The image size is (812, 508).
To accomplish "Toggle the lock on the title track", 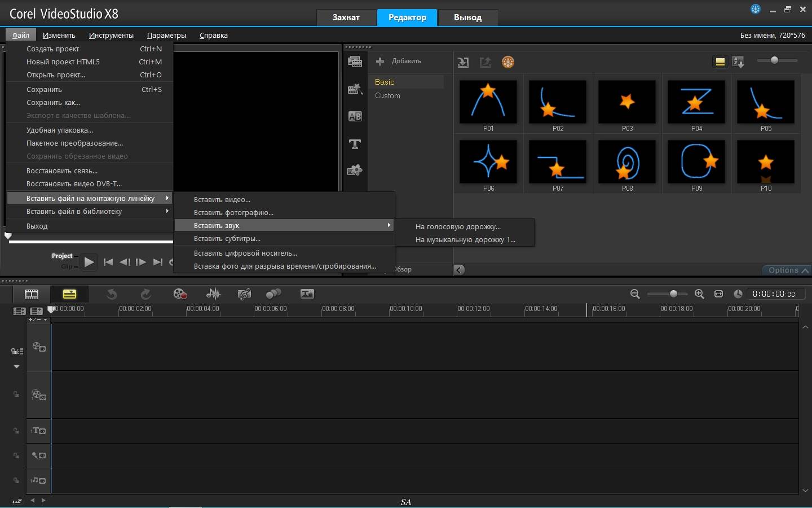I will coord(16,431).
